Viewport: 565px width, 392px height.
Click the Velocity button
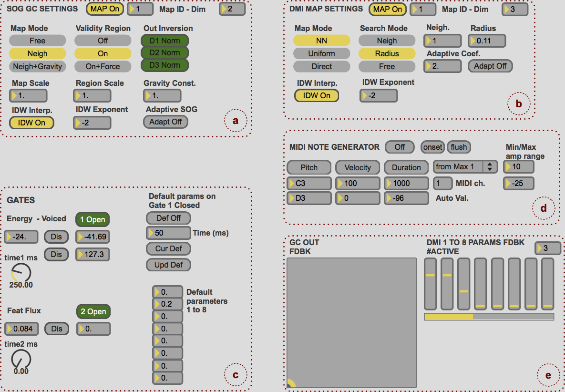tap(358, 167)
